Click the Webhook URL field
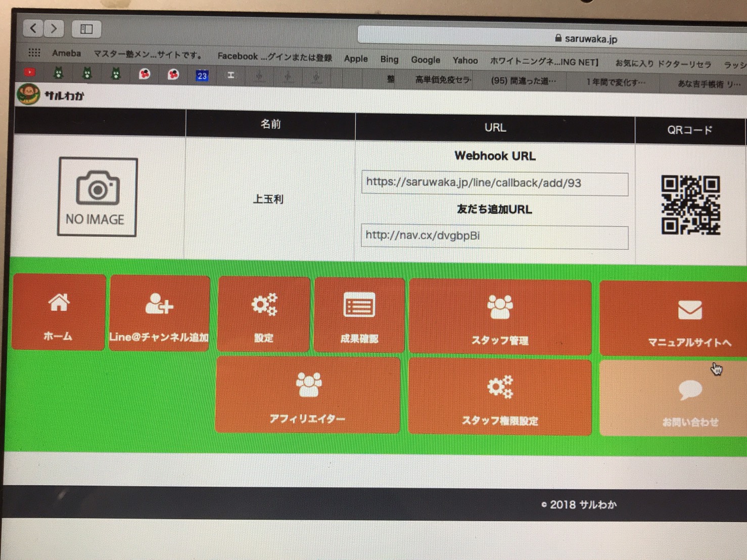The width and height of the screenshot is (747, 560). (x=495, y=183)
